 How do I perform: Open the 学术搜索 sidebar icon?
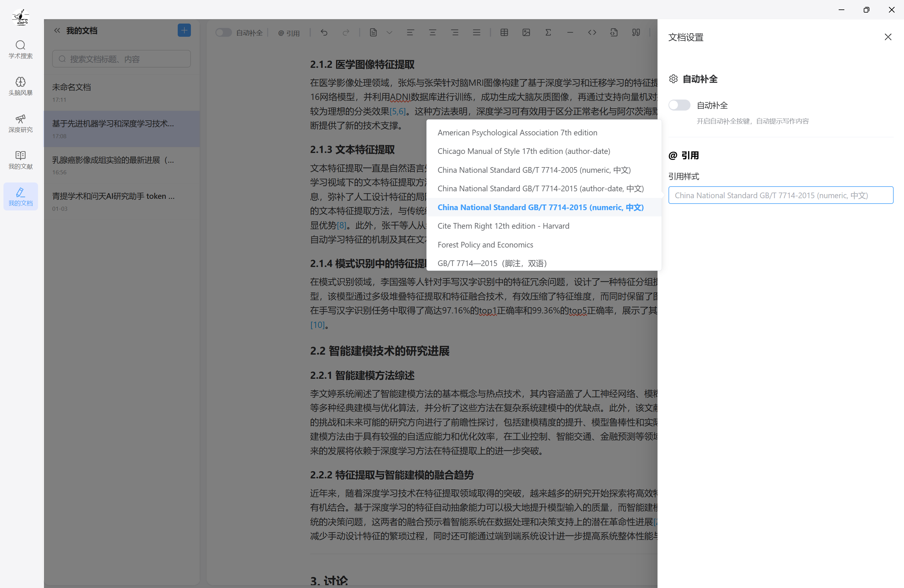coord(20,49)
